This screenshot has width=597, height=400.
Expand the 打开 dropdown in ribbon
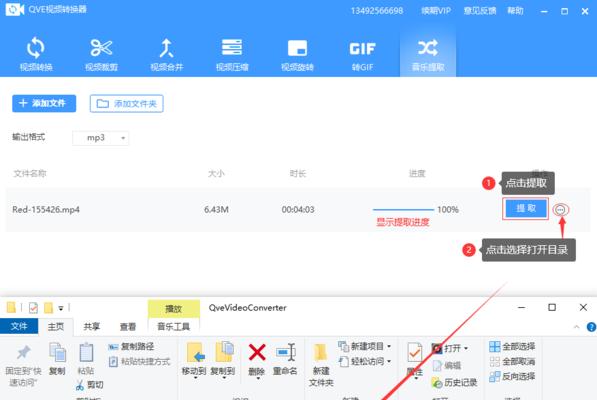click(x=466, y=348)
